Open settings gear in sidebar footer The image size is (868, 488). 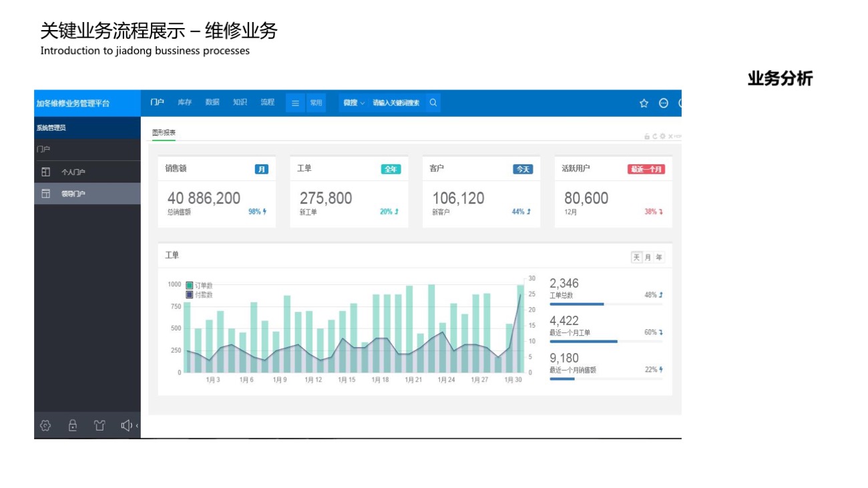pyautogui.click(x=45, y=425)
